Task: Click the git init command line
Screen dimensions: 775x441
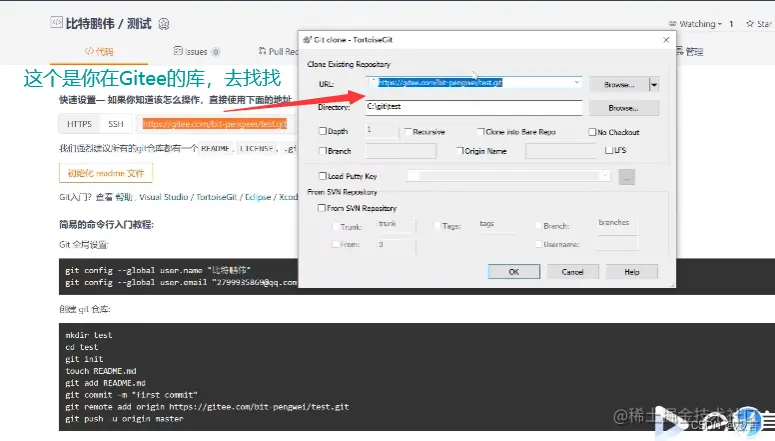Action: coord(84,359)
